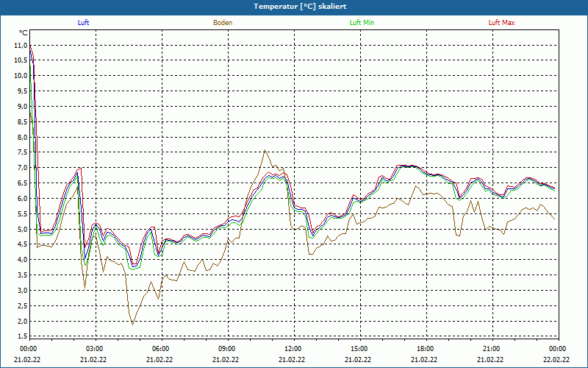Toggle the "Luft Max" legend entry
The height and width of the screenshot is (368, 588).
click(x=502, y=23)
